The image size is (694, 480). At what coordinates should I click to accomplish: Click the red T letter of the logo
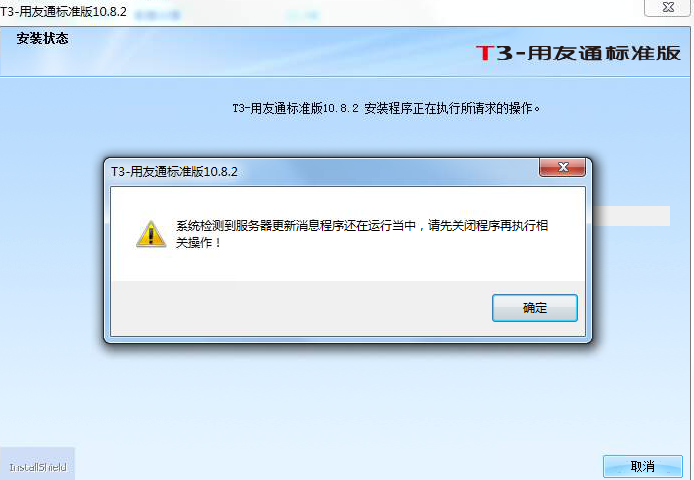click(485, 53)
